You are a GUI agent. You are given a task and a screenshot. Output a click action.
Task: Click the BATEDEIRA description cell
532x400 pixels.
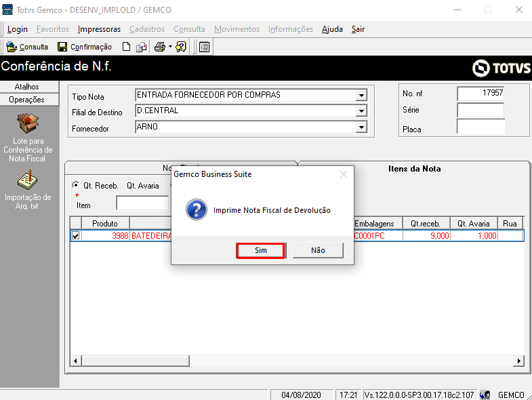click(151, 236)
